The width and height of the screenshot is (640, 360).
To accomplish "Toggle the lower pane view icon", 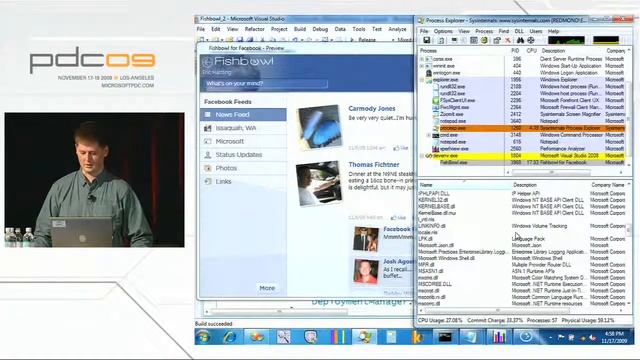I will (473, 40).
